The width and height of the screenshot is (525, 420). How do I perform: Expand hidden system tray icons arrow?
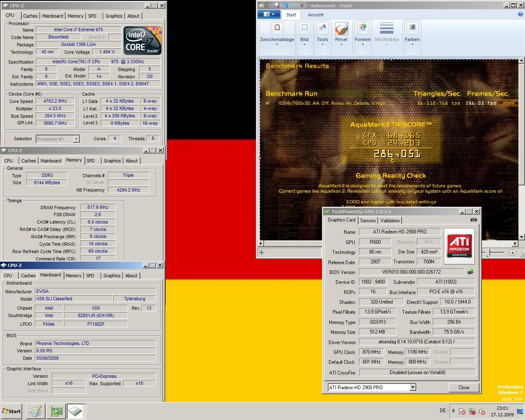pos(453,411)
